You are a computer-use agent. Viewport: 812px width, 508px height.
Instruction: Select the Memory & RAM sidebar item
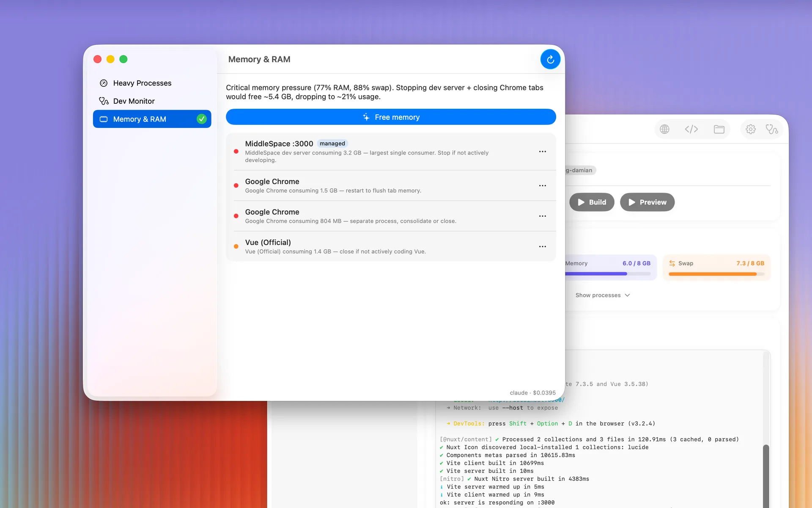(x=152, y=119)
